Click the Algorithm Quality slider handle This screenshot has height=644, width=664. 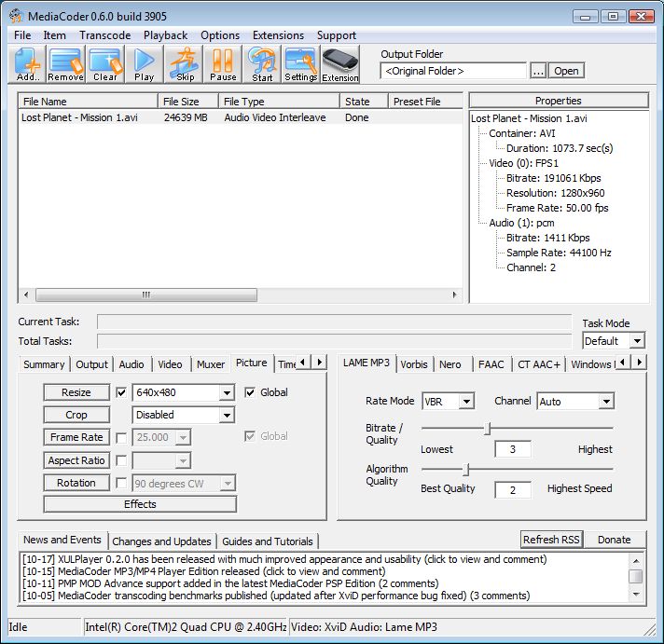[466, 469]
